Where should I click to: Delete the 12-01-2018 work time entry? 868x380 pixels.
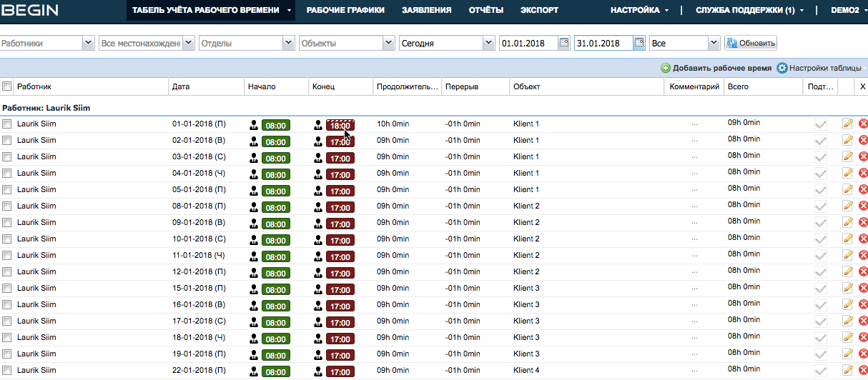pyautogui.click(x=863, y=271)
